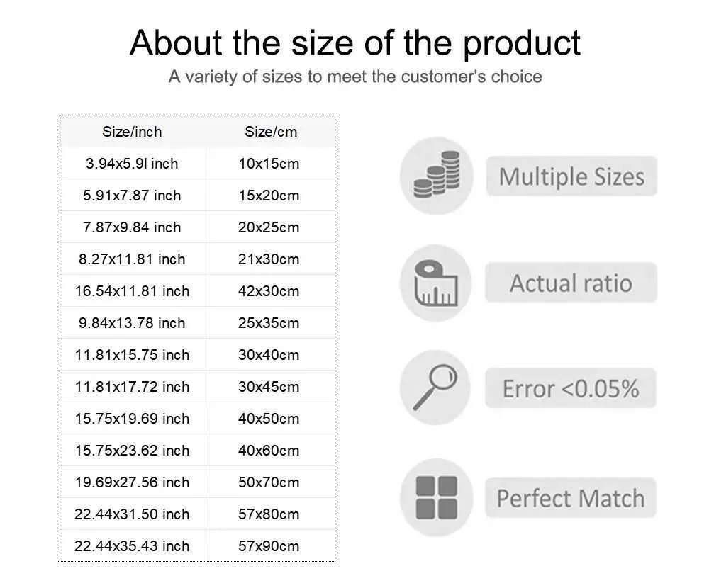Click the Error <0.05% label
This screenshot has height=588, width=709.
(571, 388)
